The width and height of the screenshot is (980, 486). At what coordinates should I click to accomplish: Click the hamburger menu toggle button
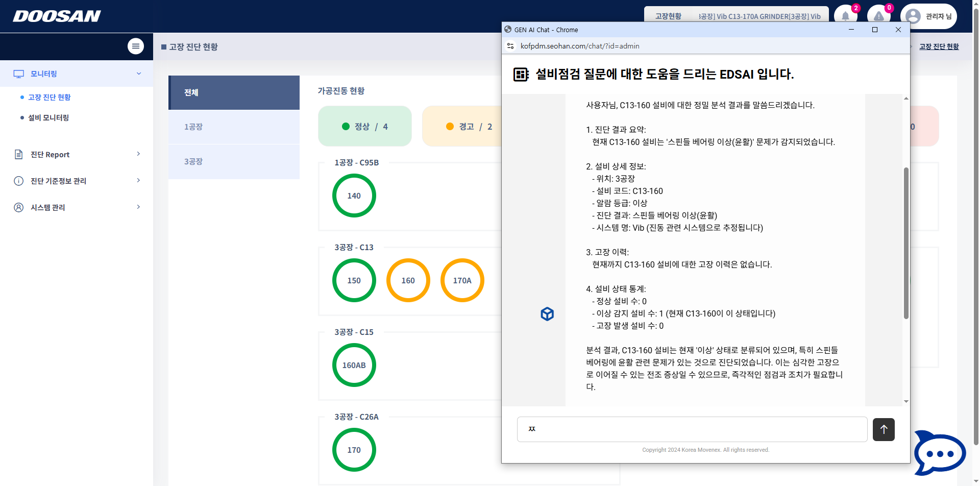point(135,46)
